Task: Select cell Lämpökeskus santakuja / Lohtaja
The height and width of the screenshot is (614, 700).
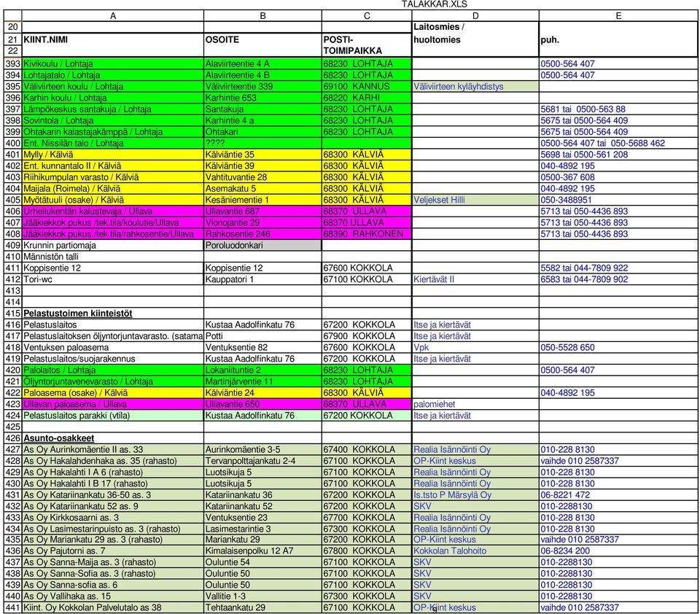Action: point(113,109)
